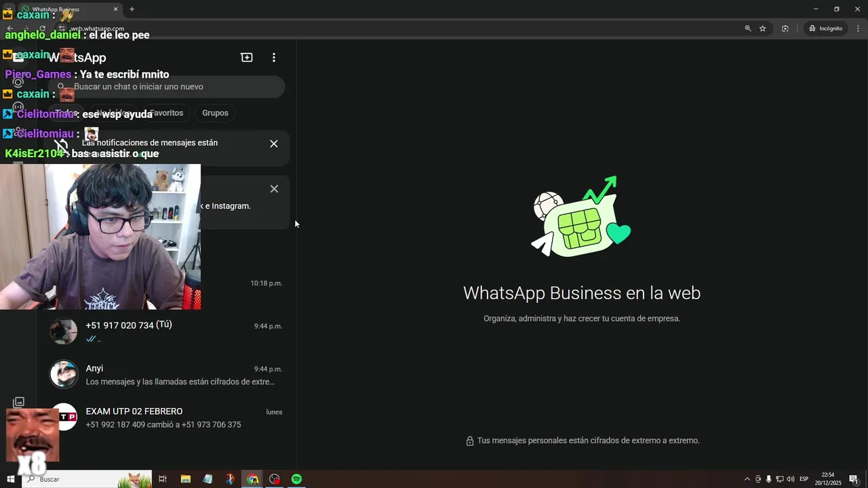This screenshot has height=488, width=868.
Task: Click the WhatsApp Business en la web heading
Action: point(582,293)
